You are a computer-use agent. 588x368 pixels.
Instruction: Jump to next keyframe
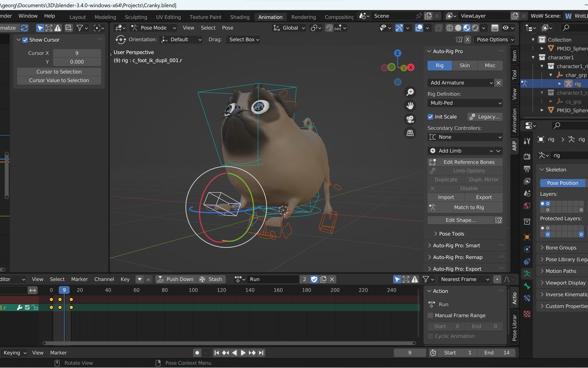tap(252, 353)
